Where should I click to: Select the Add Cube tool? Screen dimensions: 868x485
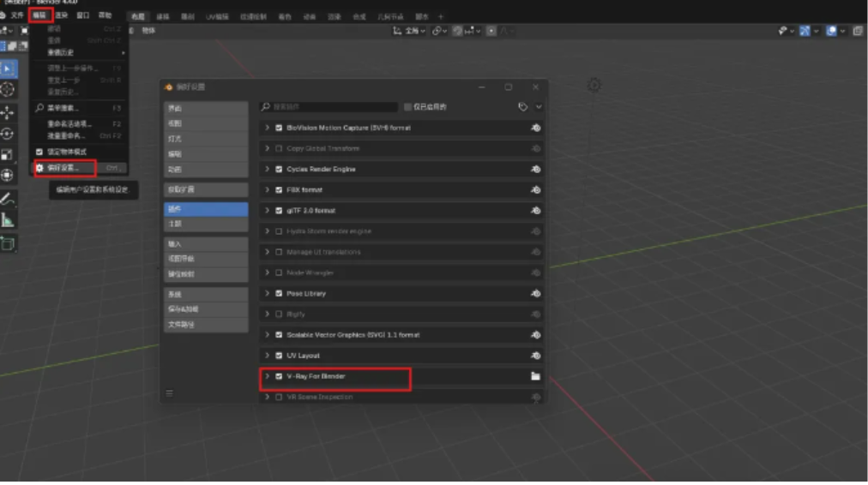pos(8,244)
